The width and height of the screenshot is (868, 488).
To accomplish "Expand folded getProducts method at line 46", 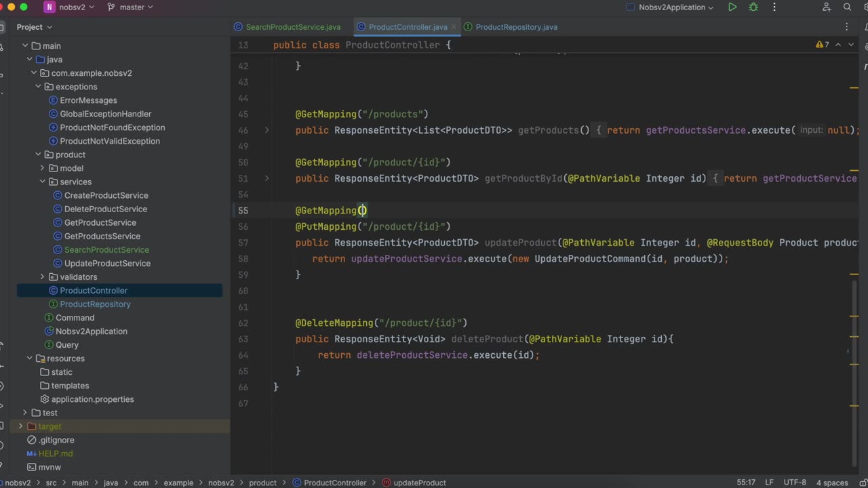I will point(267,130).
